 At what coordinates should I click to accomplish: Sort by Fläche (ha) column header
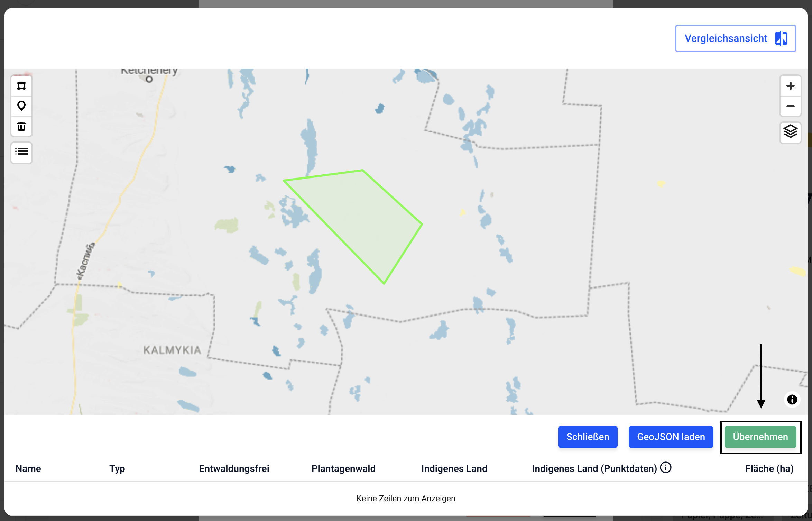point(769,468)
